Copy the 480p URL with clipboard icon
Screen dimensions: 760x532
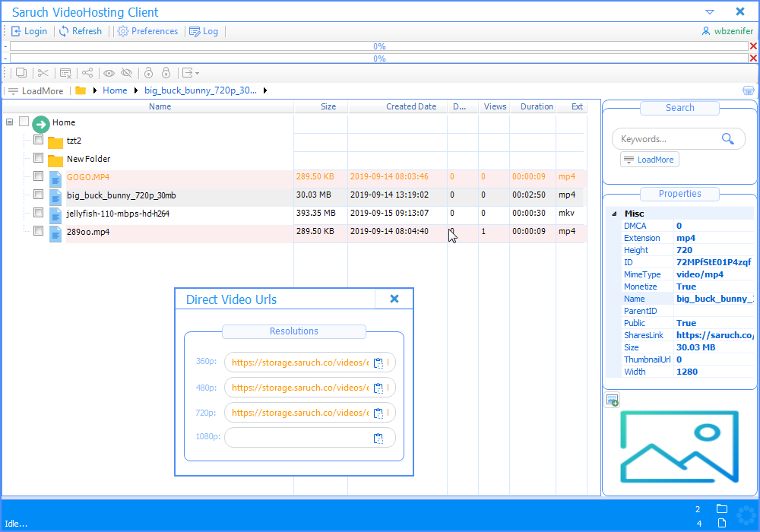point(378,388)
